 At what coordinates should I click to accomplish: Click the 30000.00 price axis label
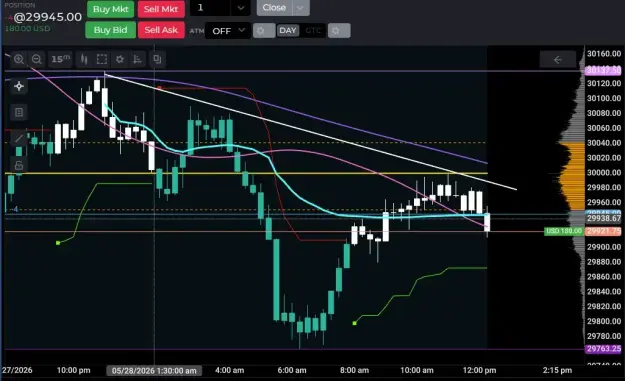(604, 173)
